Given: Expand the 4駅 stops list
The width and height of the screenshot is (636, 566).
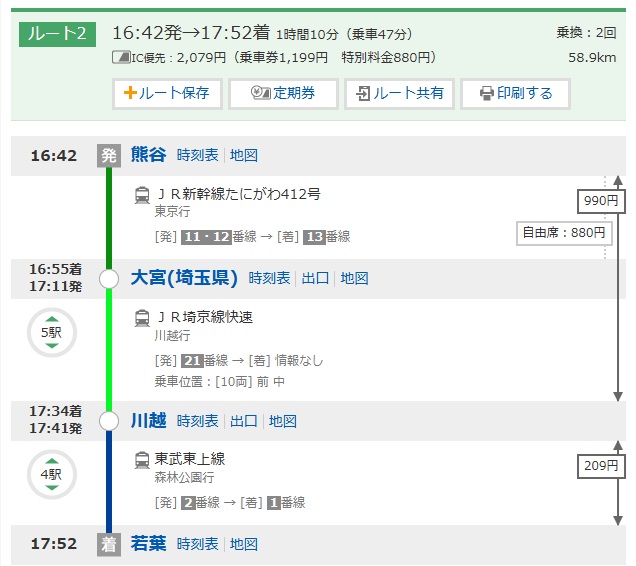Looking at the screenshot, I should pos(50,474).
